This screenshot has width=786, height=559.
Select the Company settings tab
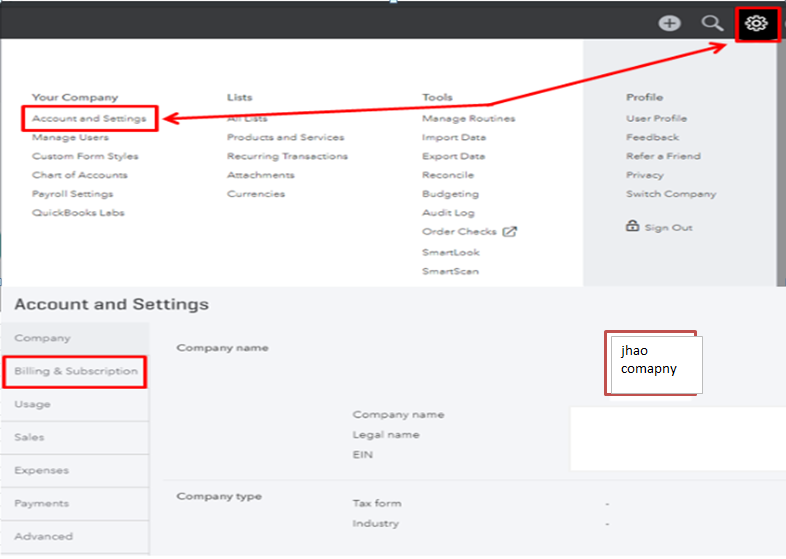click(x=75, y=338)
